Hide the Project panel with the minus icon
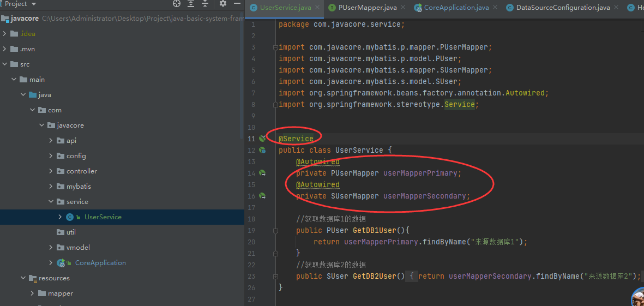 pos(237,4)
